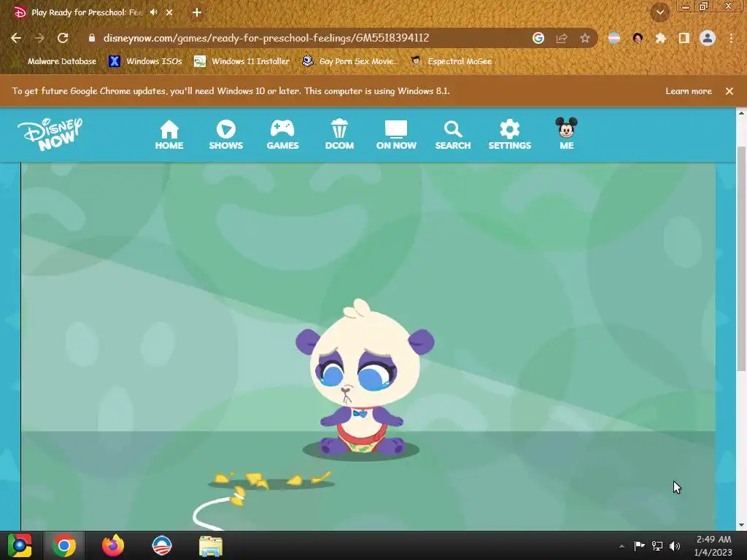This screenshot has height=560, width=747.
Task: Open the Action Center flag icon
Action: 639,545
